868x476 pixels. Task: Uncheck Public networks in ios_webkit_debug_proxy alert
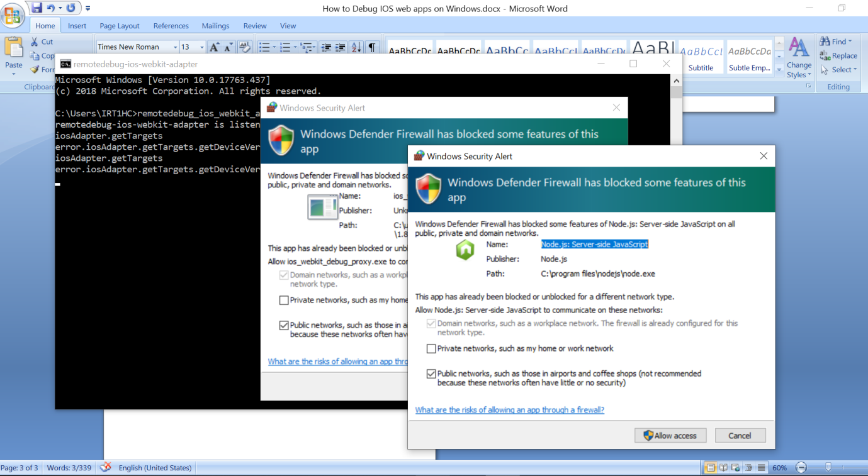(x=284, y=325)
